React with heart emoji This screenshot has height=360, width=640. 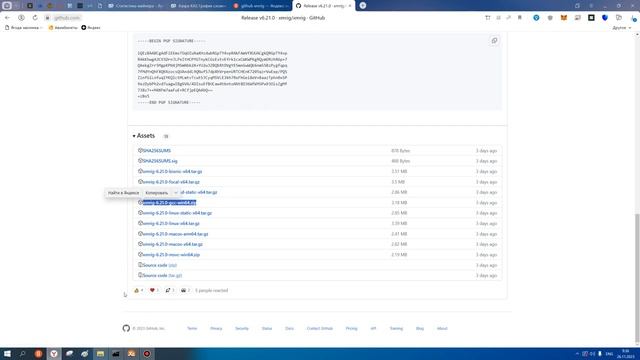154,290
